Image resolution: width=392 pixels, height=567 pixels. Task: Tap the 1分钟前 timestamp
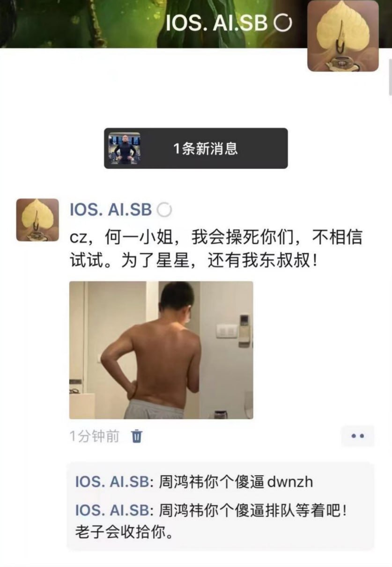click(x=94, y=436)
